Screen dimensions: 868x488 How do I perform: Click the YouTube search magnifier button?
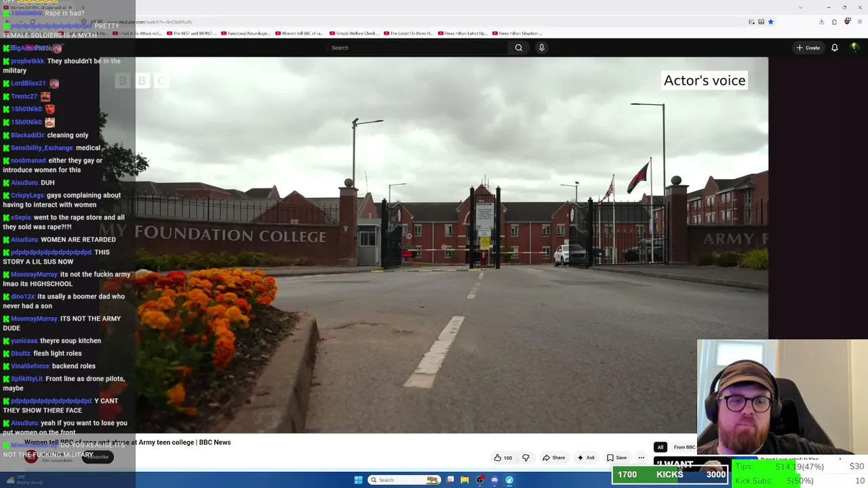(x=519, y=47)
